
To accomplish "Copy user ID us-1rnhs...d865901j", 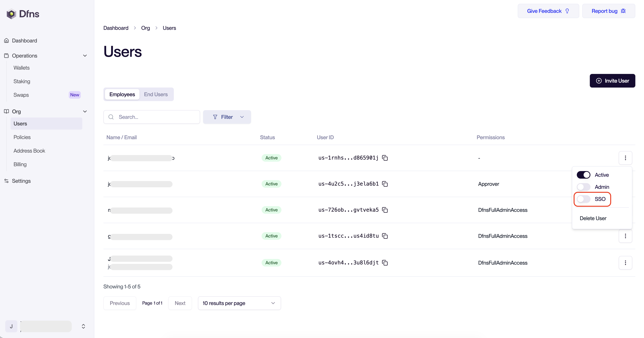I will 385,158.
